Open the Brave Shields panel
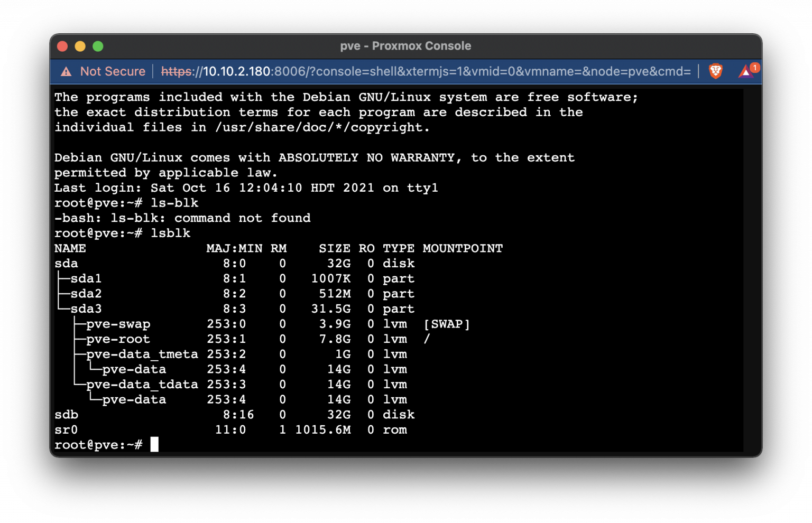The height and width of the screenshot is (523, 812). click(x=716, y=71)
